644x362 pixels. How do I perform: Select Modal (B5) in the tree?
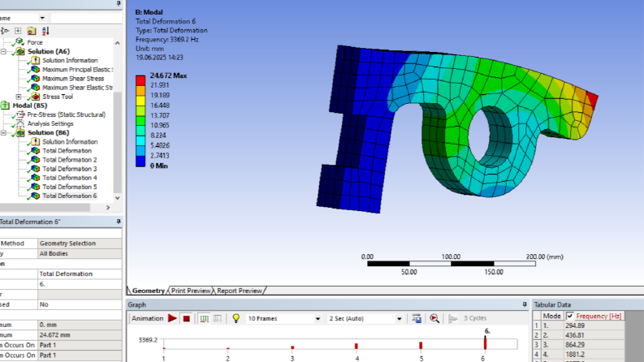[x=29, y=106]
